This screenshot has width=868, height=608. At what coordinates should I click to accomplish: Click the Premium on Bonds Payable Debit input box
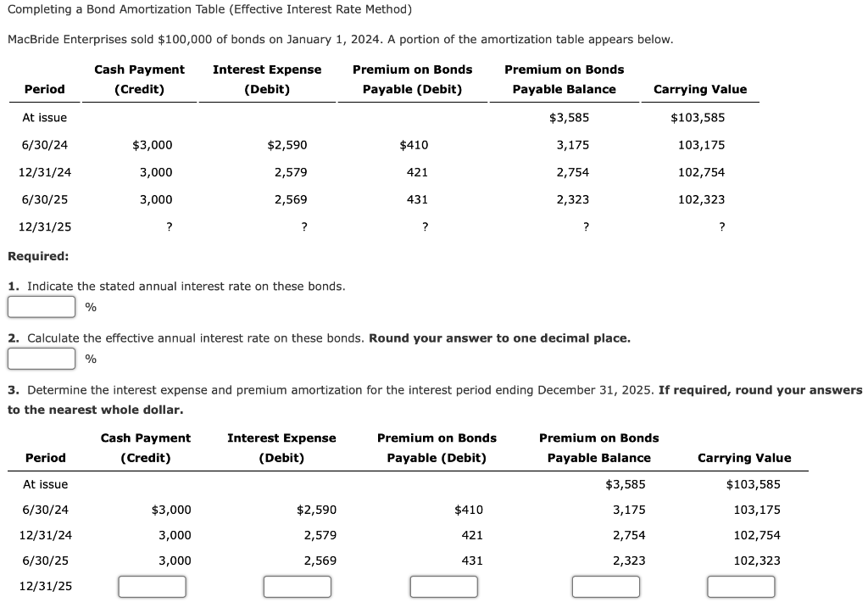(444, 586)
